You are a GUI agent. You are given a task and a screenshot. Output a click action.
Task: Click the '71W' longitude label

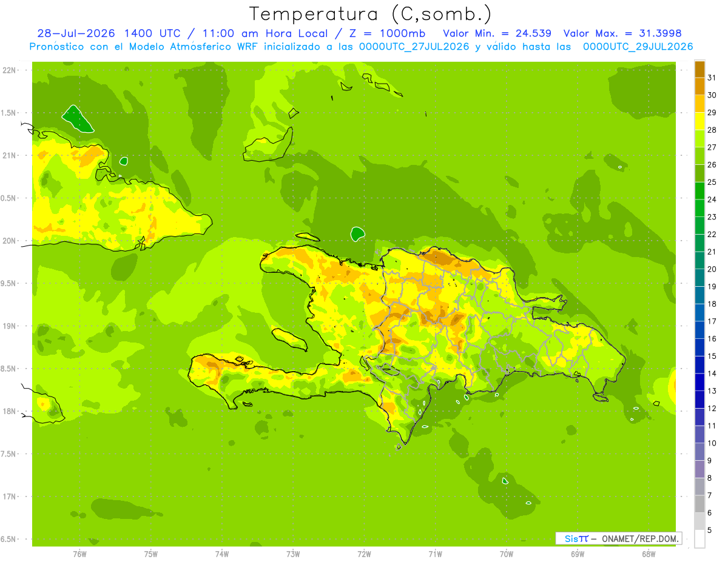pos(435,554)
